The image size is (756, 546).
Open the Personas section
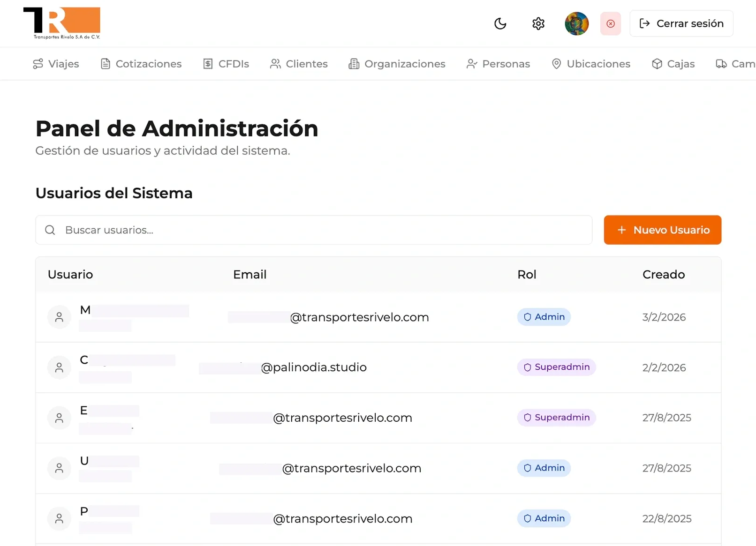[498, 64]
